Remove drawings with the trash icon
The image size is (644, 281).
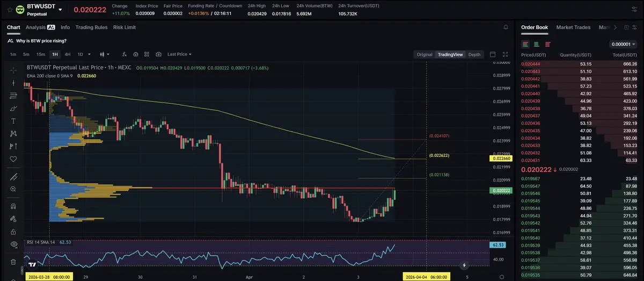tap(13, 262)
